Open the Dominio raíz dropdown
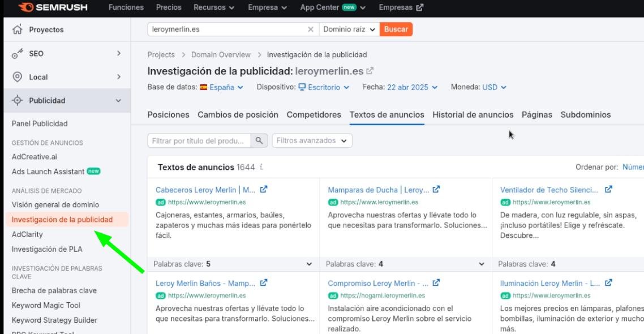This screenshot has width=644, height=334. pos(349,29)
